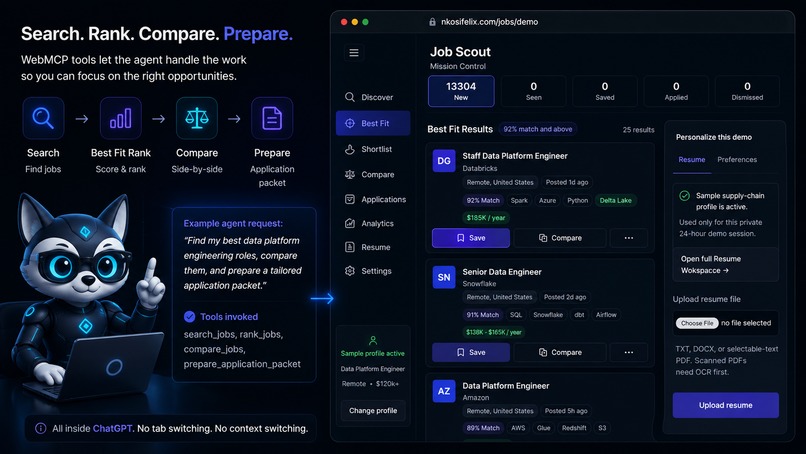Select the Shortlist thumbs-up icon
The image size is (806, 454).
pyautogui.click(x=350, y=149)
